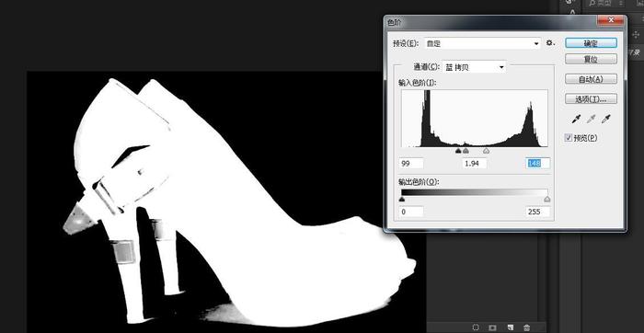The height and width of the screenshot is (333, 644).
Task: Click the input highlights white slider triangle
Action: 487,151
